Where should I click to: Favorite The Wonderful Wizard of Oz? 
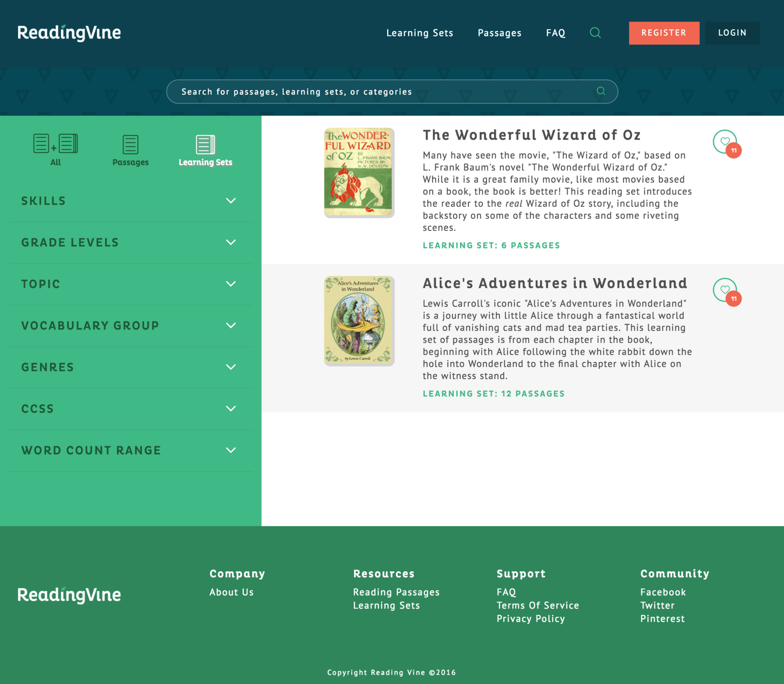pos(725,141)
